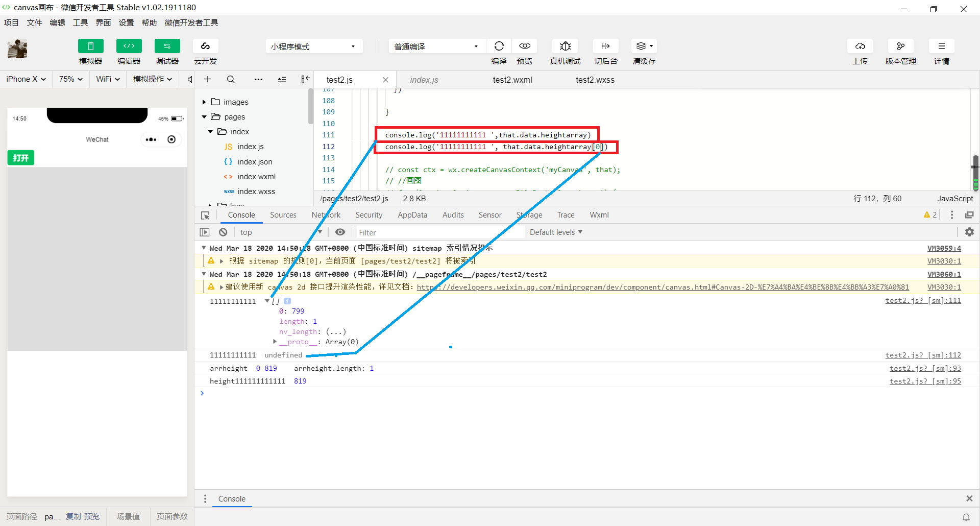Collapse the logged array object
The width and height of the screenshot is (980, 526).
coord(267,301)
